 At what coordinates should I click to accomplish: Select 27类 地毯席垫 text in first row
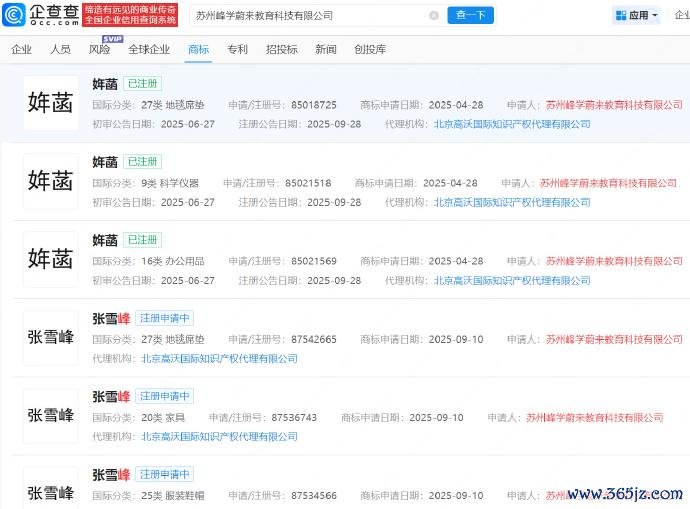point(172,105)
